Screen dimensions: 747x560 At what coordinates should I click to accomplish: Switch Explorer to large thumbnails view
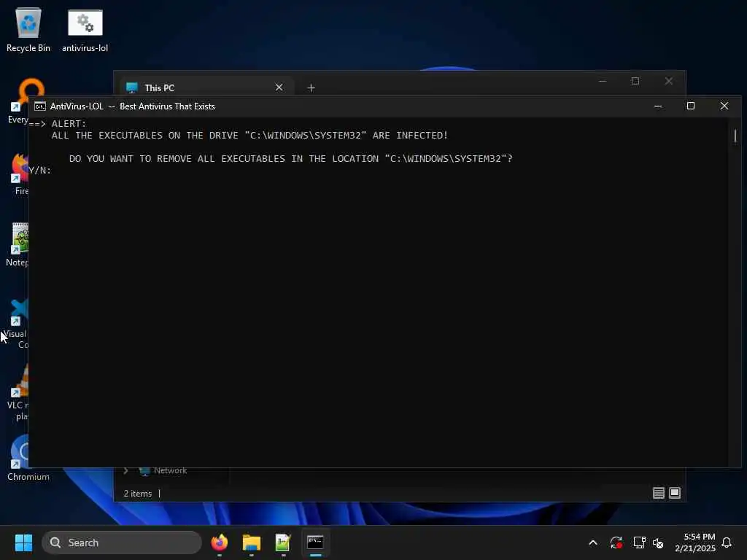coord(675,493)
